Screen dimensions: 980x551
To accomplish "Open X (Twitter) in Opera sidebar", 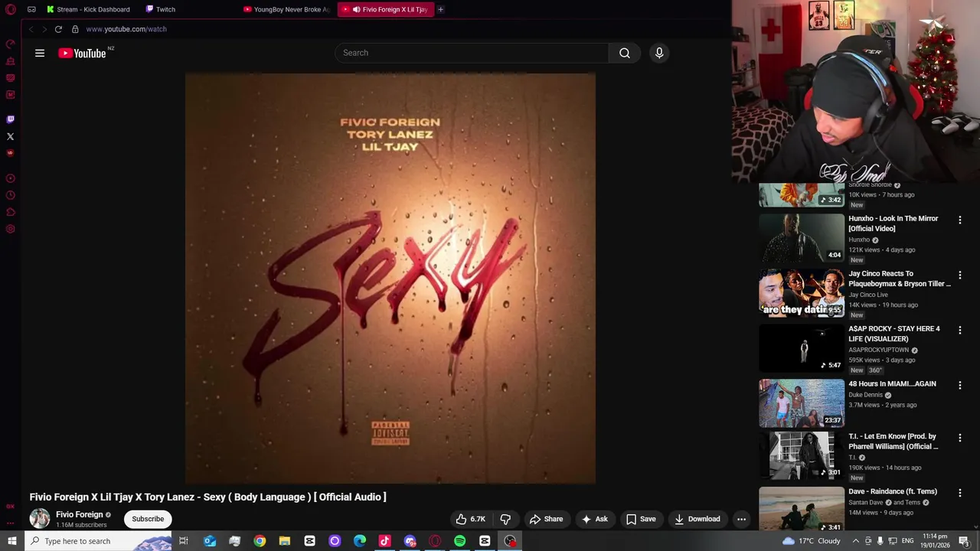I will [11, 137].
